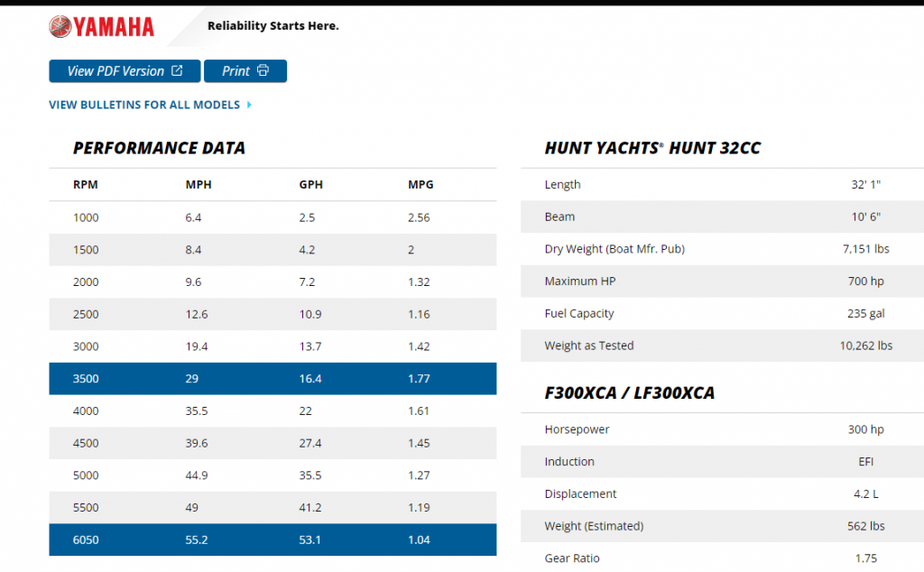The height and width of the screenshot is (572, 924).
Task: Click the Performance Data heading
Action: [x=159, y=148]
